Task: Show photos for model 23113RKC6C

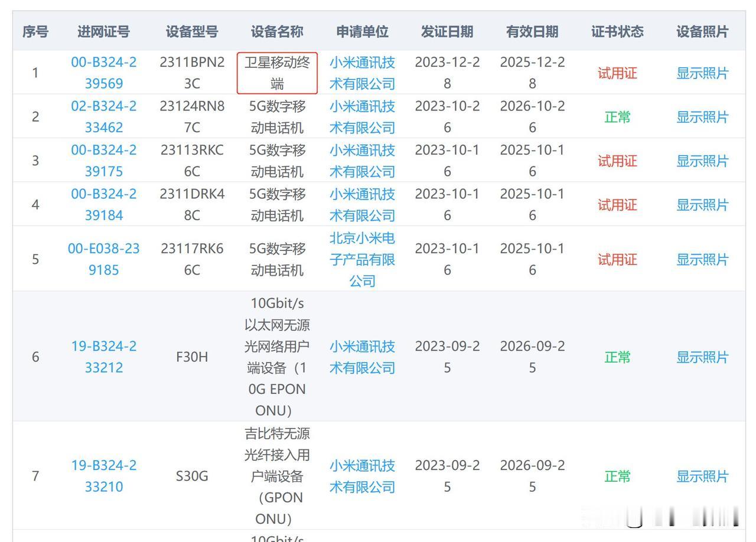Action: [x=702, y=161]
